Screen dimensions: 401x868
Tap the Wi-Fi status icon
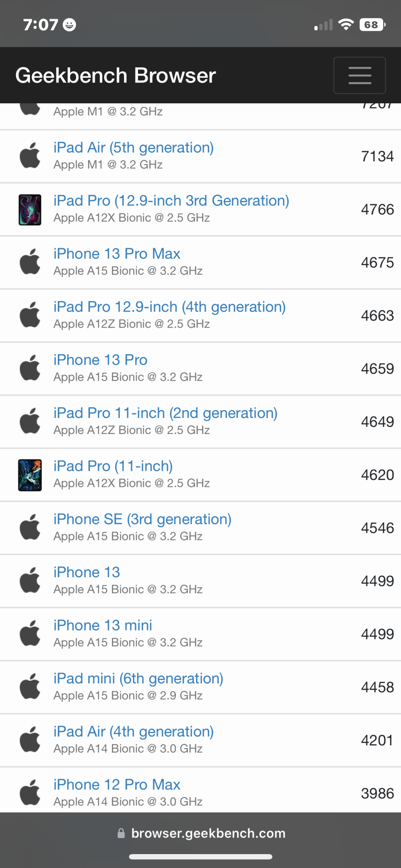[x=346, y=25]
